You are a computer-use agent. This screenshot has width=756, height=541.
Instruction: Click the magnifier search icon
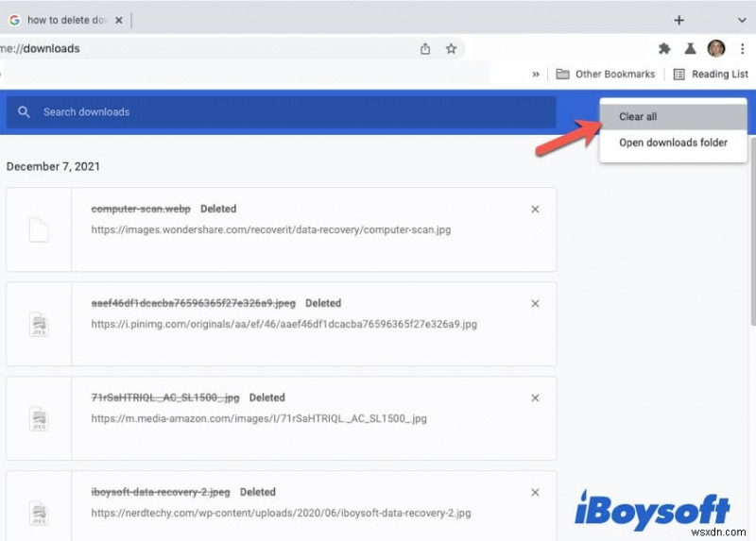pyautogui.click(x=24, y=111)
